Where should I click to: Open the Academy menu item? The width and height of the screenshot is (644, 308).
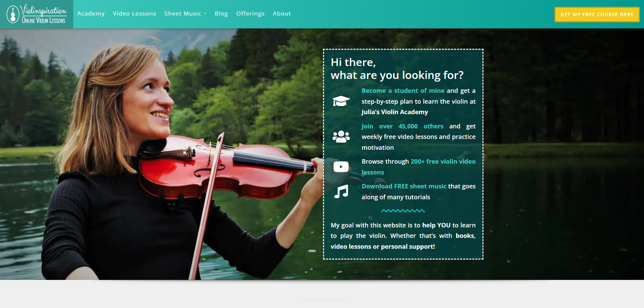coord(91,14)
